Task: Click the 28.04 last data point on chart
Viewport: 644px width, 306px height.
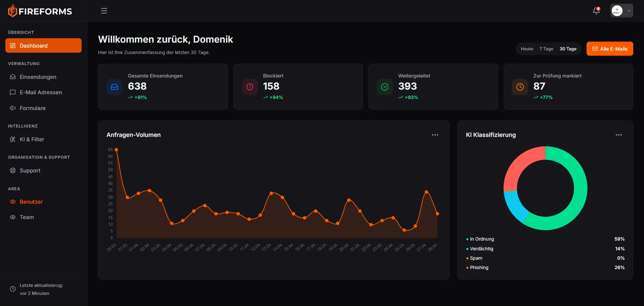Action: (x=438, y=214)
